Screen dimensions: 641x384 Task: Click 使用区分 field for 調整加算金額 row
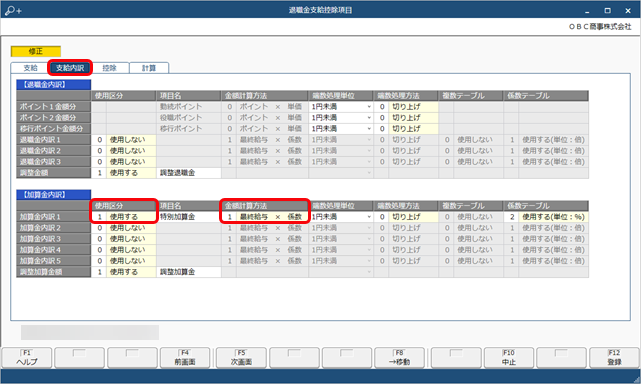pyautogui.click(x=123, y=272)
